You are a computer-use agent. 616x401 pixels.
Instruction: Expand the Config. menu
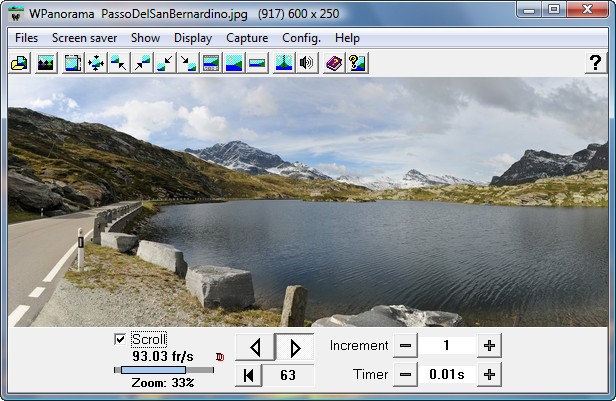pos(301,38)
